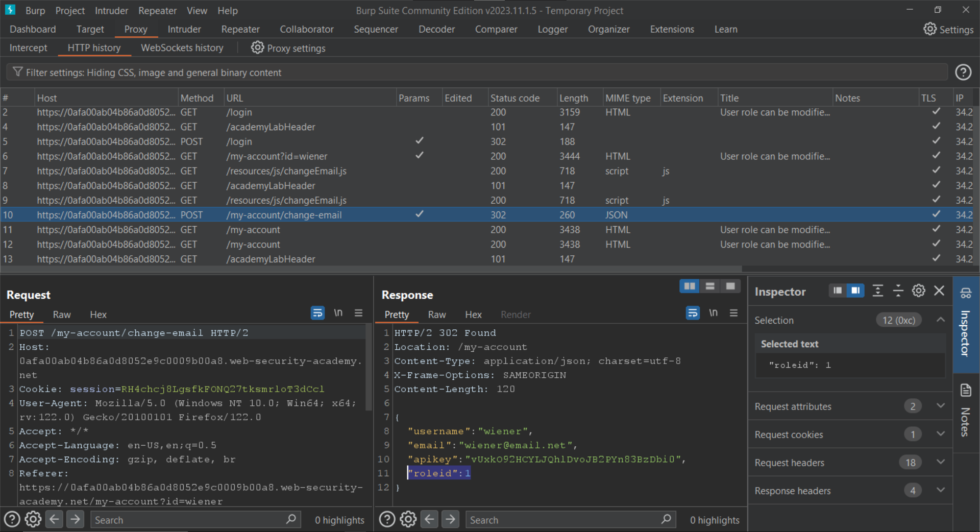The height and width of the screenshot is (532, 980).
Task: Close the Inspector panel
Action: tap(939, 291)
